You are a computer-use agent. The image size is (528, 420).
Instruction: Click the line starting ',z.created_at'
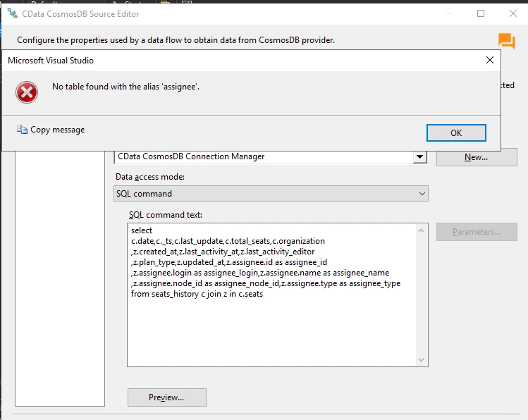(x=223, y=252)
